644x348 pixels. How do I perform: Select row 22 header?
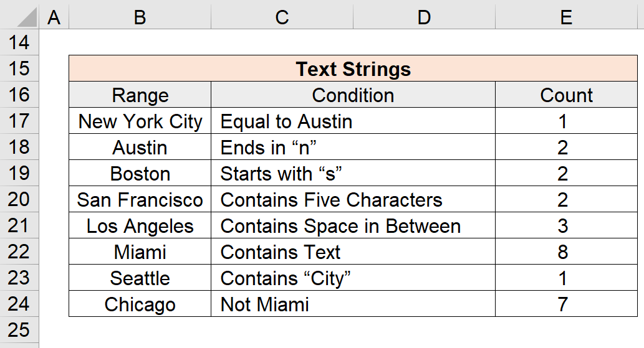[19, 252]
